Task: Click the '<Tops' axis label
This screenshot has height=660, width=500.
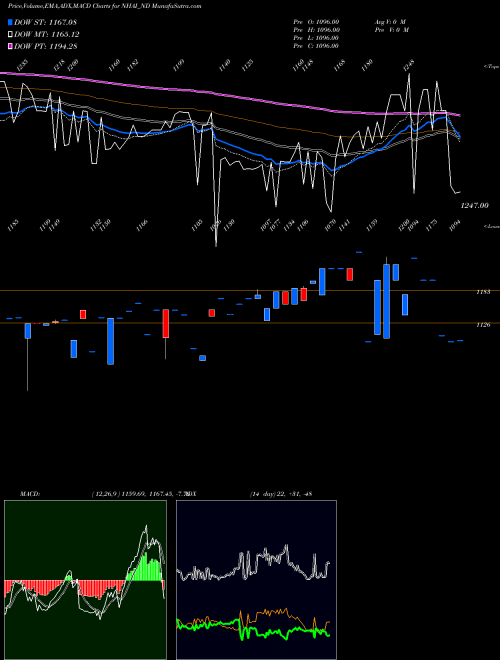Action: (491, 67)
